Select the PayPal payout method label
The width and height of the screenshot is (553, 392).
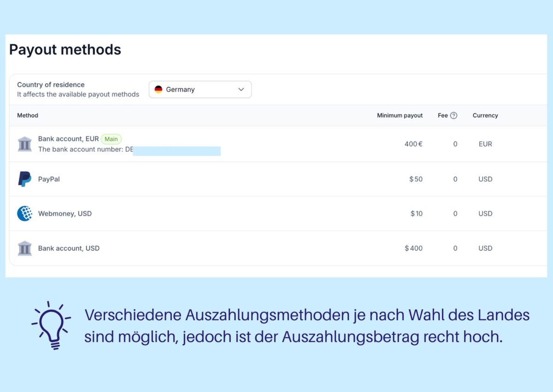point(49,179)
